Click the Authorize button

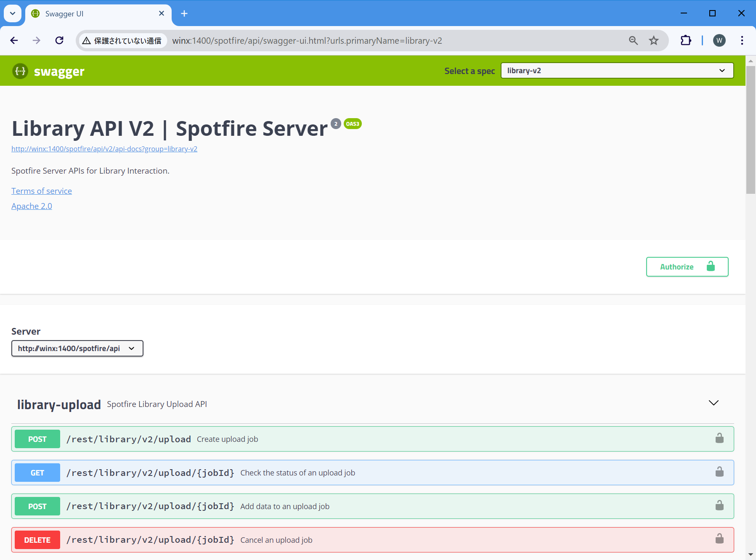tap(687, 267)
